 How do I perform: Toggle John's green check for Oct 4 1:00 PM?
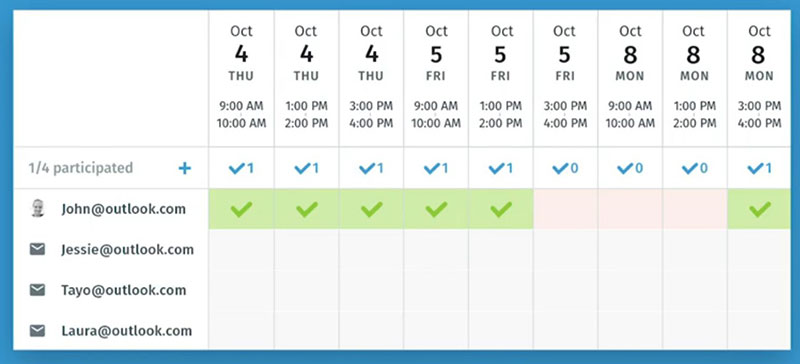point(306,209)
